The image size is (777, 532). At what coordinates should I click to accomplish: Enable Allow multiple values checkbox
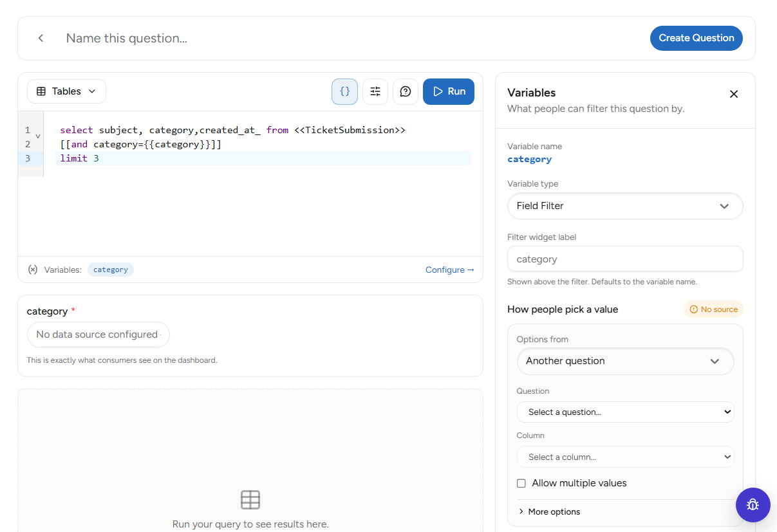pos(521,483)
